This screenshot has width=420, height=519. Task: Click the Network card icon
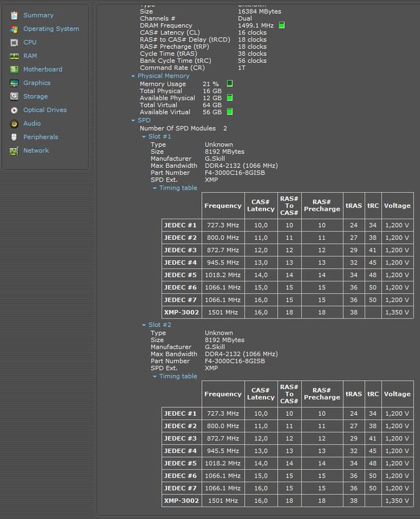coord(14,151)
